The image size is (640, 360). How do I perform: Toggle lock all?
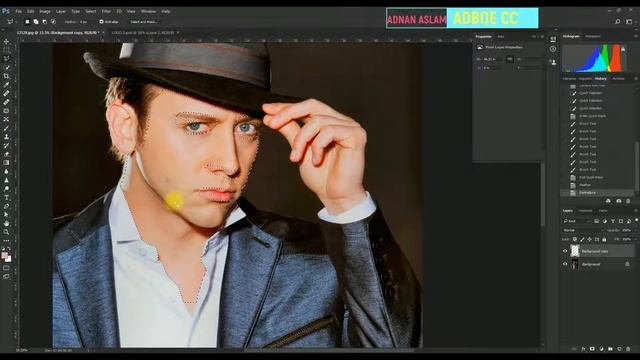click(604, 239)
